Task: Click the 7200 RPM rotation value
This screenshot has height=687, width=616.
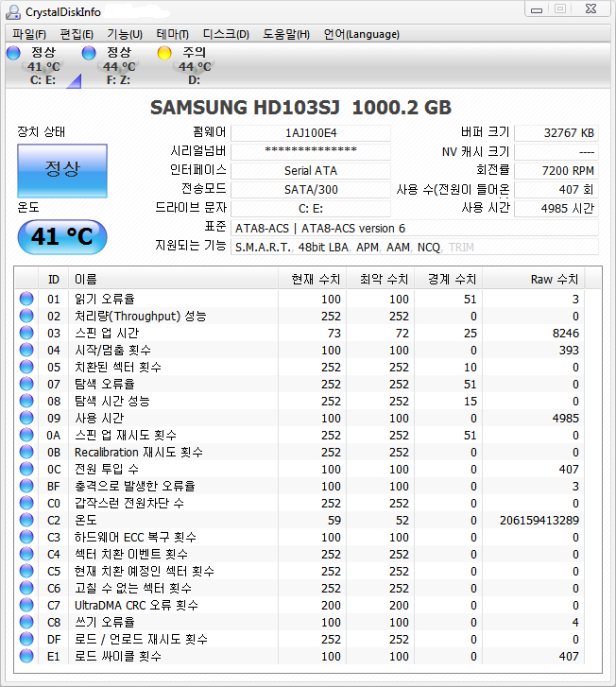Action: (556, 171)
